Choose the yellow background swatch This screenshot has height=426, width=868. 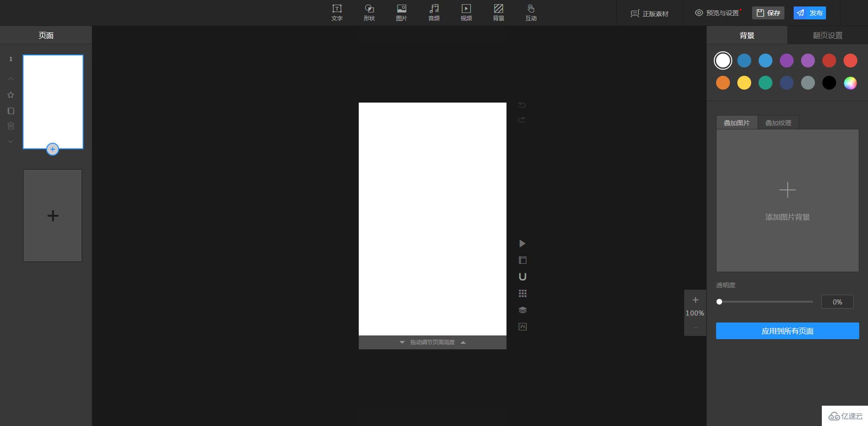744,83
